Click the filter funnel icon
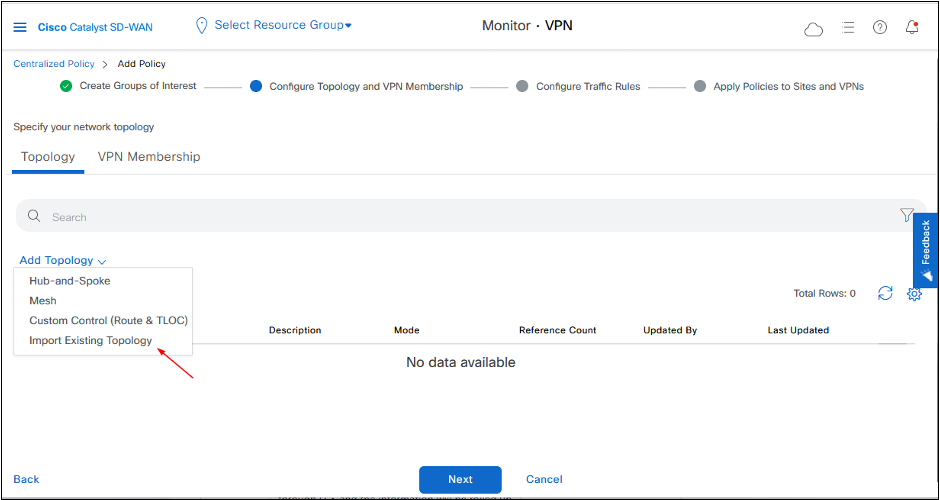Screen dimensions: 940x500 (906, 215)
